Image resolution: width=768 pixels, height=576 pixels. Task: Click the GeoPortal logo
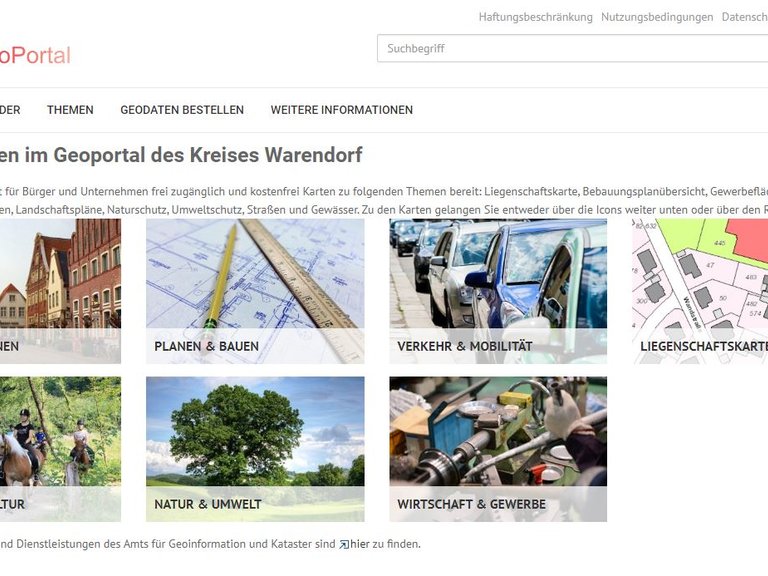click(35, 56)
